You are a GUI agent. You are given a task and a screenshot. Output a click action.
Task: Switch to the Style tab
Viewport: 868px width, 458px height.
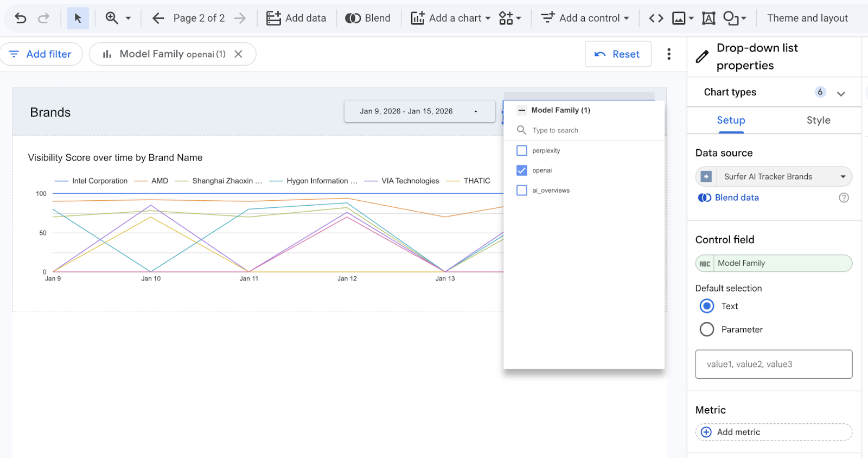[818, 120]
